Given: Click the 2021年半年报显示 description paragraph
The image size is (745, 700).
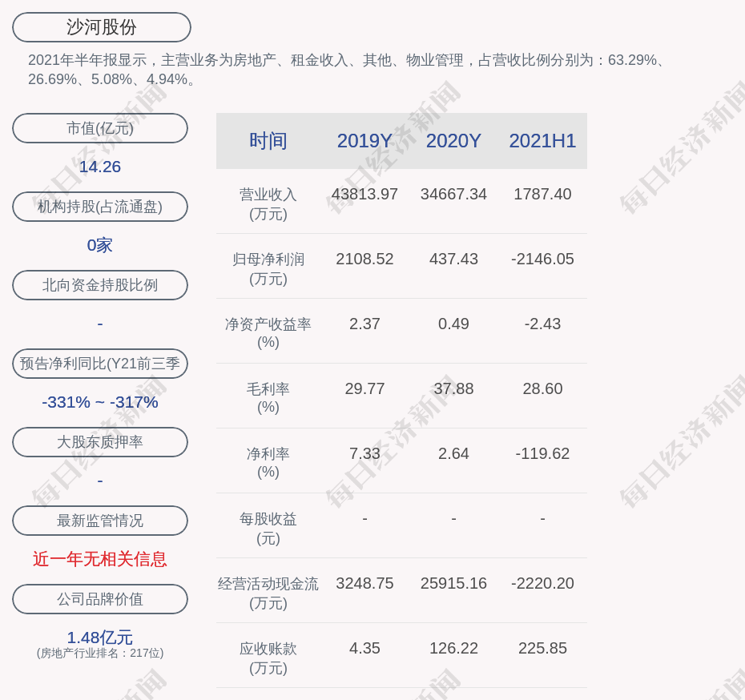Looking at the screenshot, I should [347, 70].
